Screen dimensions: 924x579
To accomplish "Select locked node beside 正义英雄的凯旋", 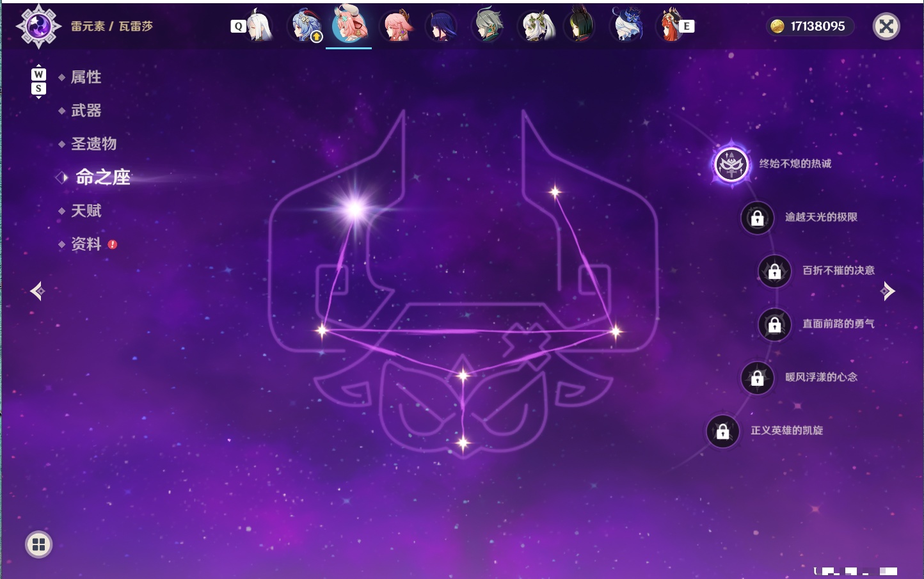I will coord(722,431).
